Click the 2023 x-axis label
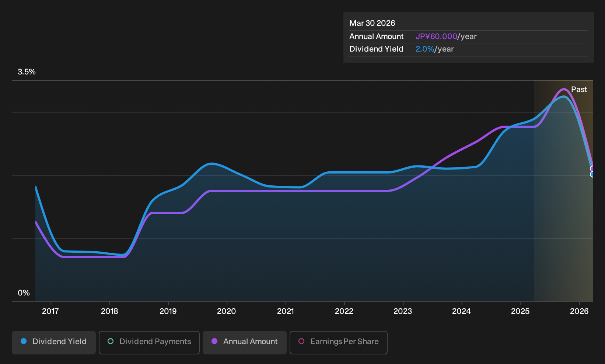This screenshot has width=605, height=364. pos(403,311)
